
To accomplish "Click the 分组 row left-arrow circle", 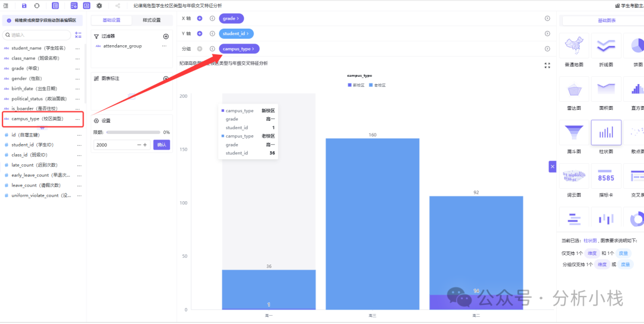I will [x=212, y=49].
